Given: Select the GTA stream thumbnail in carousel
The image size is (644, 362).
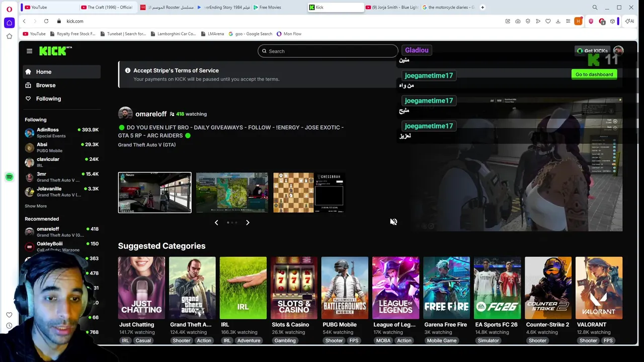Looking at the screenshot, I should click(154, 193).
